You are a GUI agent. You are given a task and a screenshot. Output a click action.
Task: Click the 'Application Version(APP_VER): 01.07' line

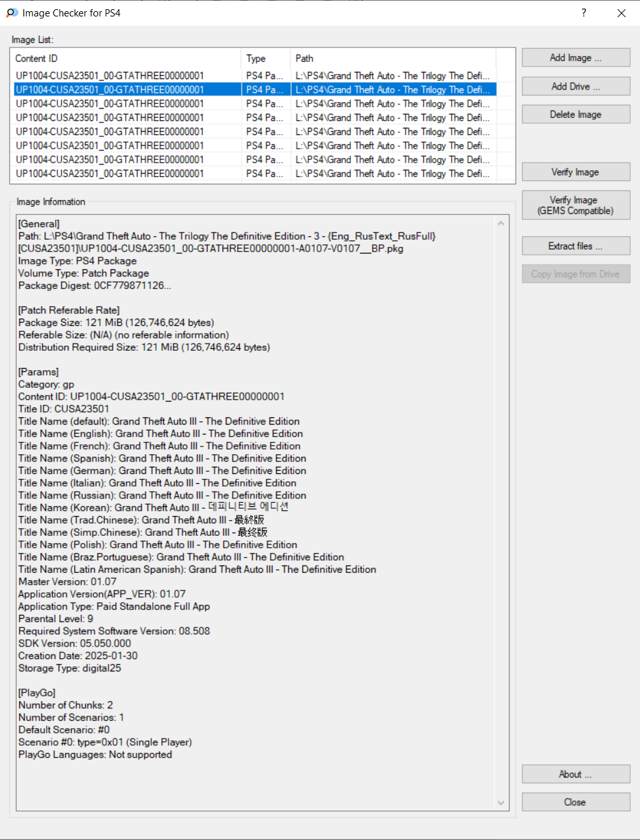102,594
